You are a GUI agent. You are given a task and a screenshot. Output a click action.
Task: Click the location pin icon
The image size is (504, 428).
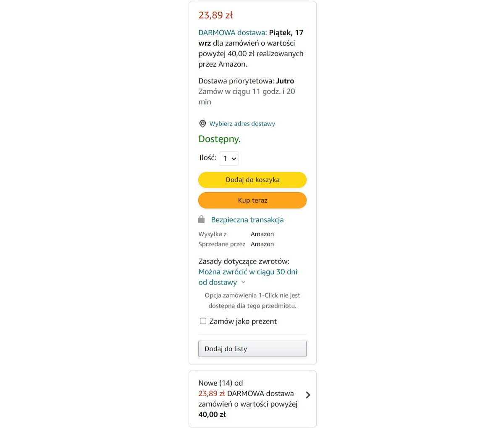[202, 124]
